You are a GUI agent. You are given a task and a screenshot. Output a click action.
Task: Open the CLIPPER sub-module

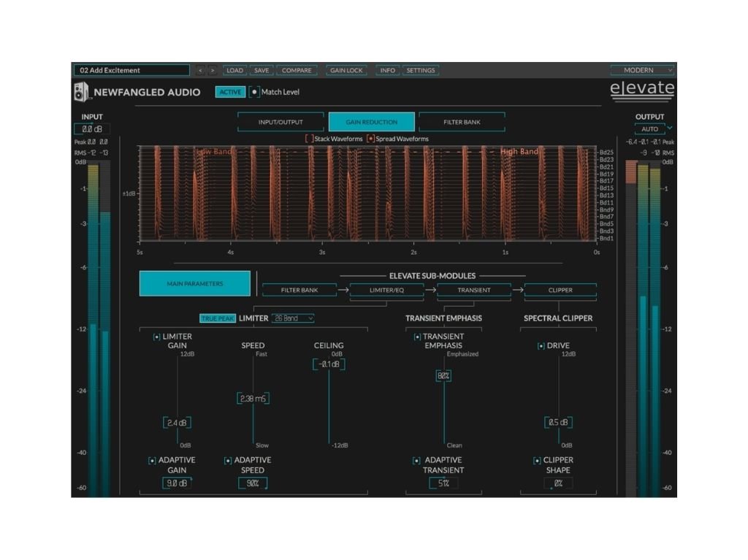560,290
